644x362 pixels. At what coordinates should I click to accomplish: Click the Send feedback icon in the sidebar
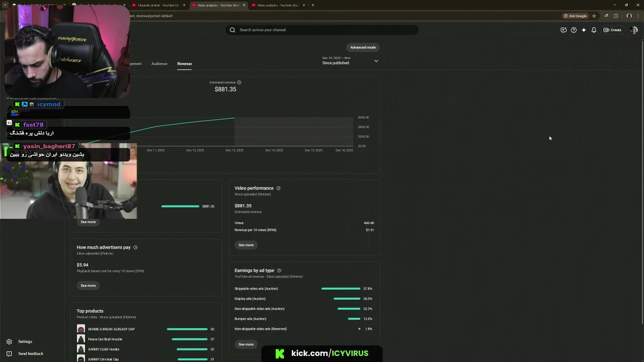[x=9, y=353]
